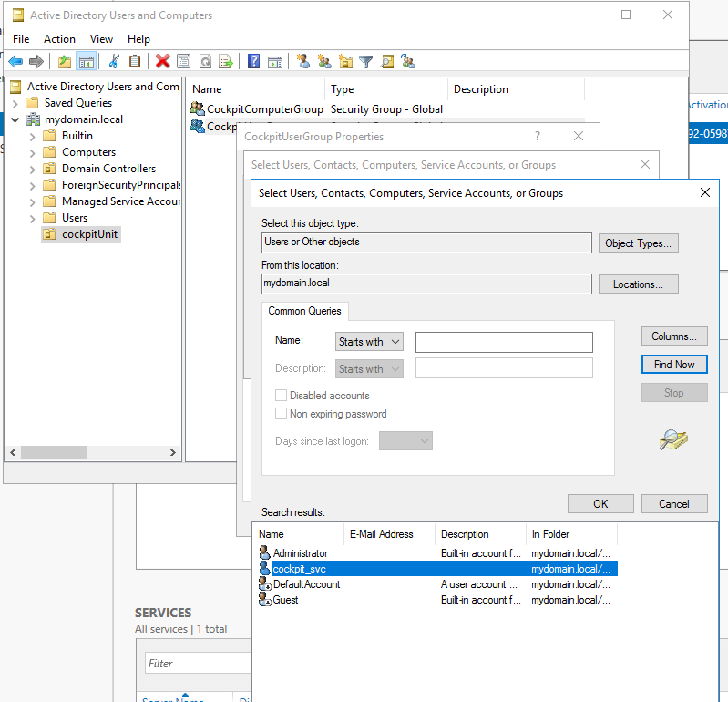This screenshot has height=702, width=728.
Task: Click the Object Types button
Action: point(638,243)
